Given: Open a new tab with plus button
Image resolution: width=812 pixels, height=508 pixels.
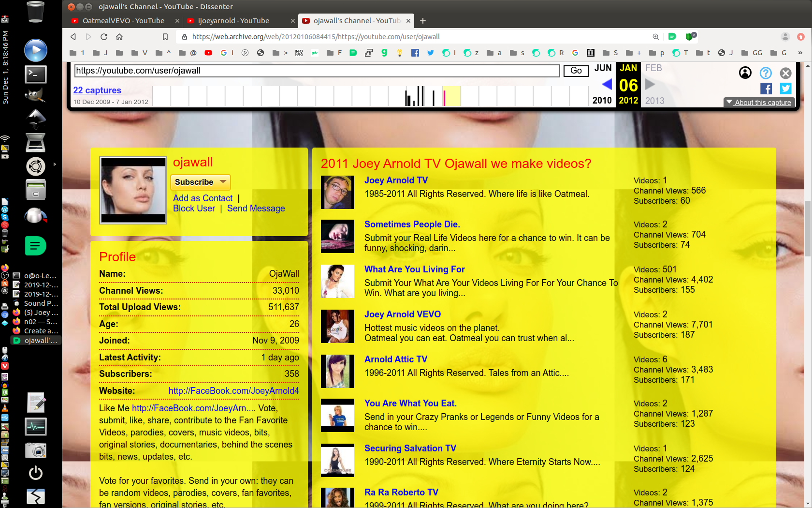Looking at the screenshot, I should (423, 21).
